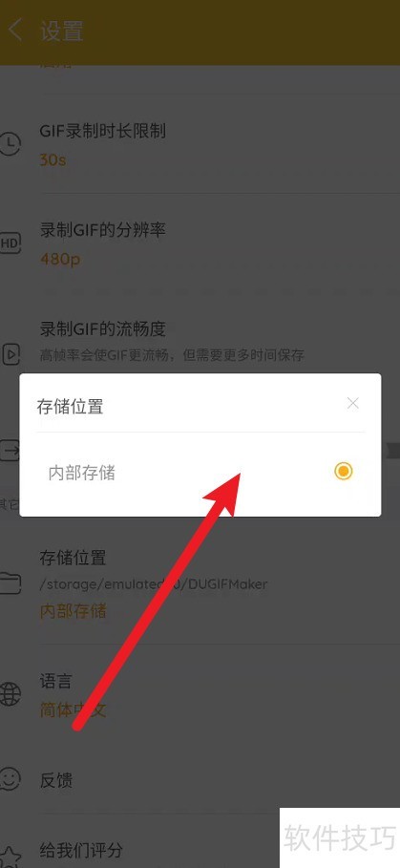Tap the 反馈 feedback entry

[x=200, y=780]
